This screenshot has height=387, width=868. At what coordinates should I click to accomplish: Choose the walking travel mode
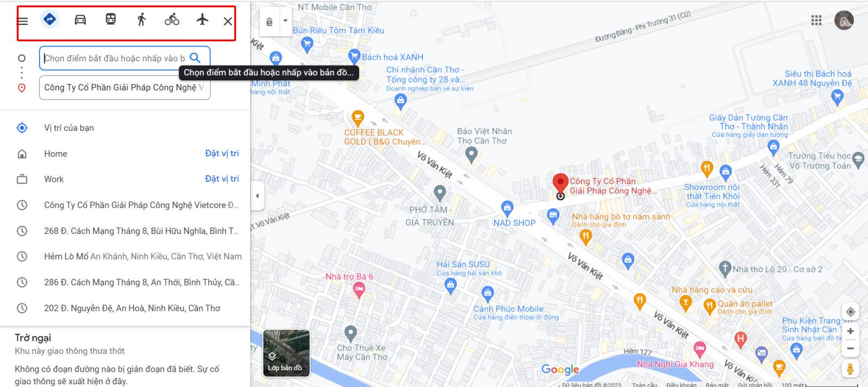[142, 20]
